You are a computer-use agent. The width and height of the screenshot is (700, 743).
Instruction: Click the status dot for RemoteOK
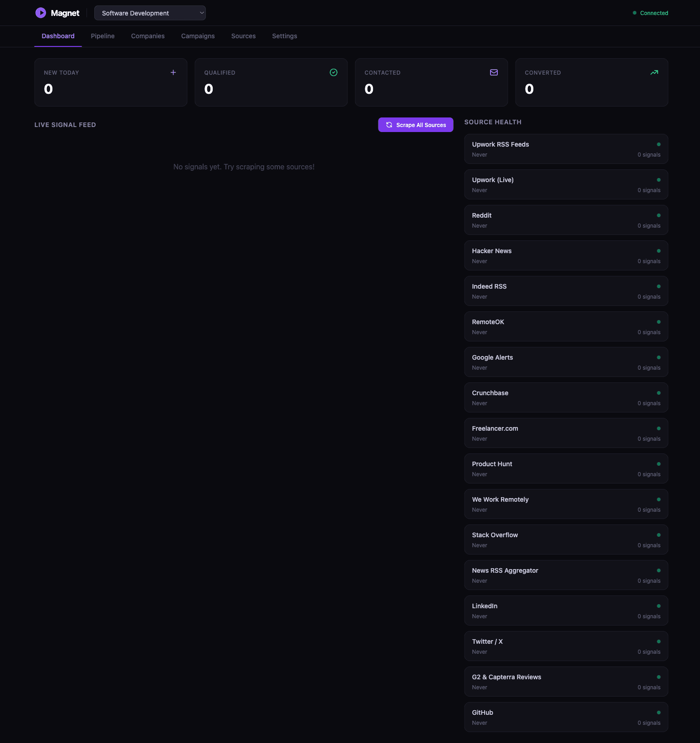pyautogui.click(x=659, y=322)
